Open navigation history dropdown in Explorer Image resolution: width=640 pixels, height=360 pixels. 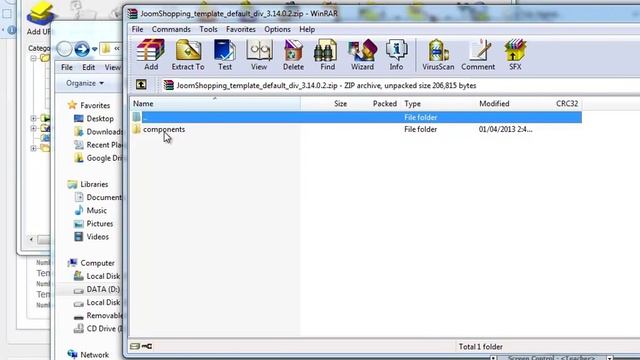tap(95, 49)
